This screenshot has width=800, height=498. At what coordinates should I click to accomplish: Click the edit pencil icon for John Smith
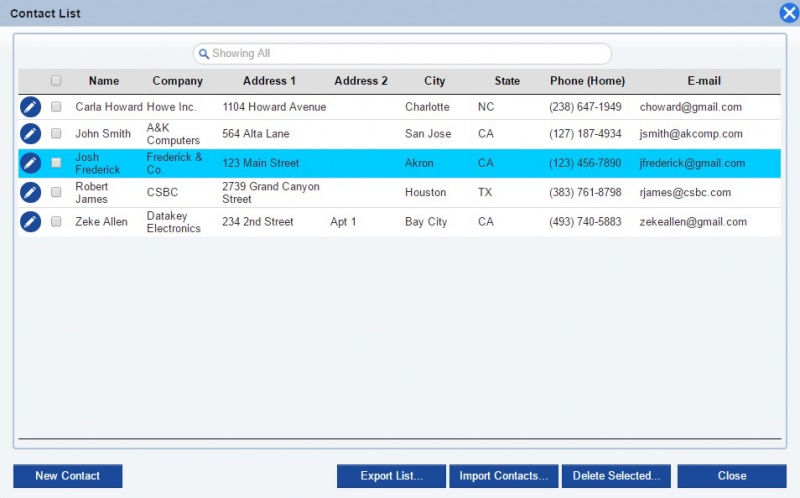pyautogui.click(x=30, y=134)
